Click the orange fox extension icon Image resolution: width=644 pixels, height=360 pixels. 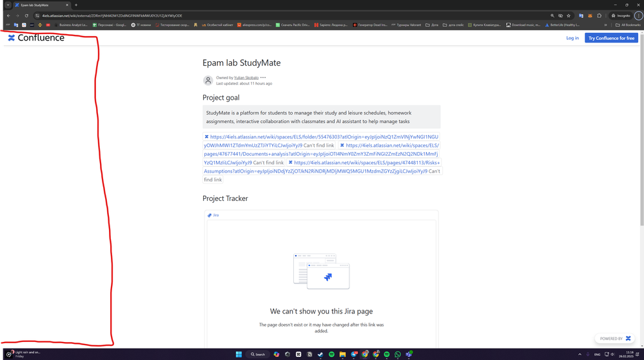click(590, 15)
